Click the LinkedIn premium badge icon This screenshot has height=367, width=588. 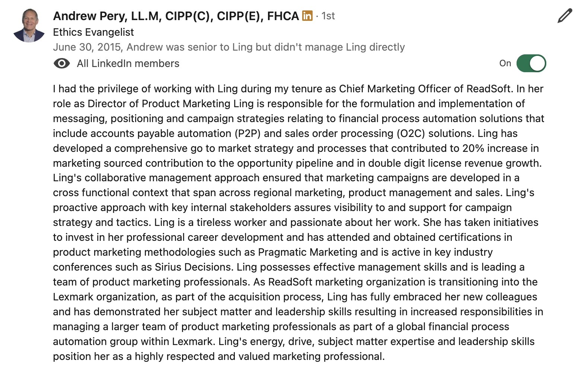pyautogui.click(x=307, y=16)
